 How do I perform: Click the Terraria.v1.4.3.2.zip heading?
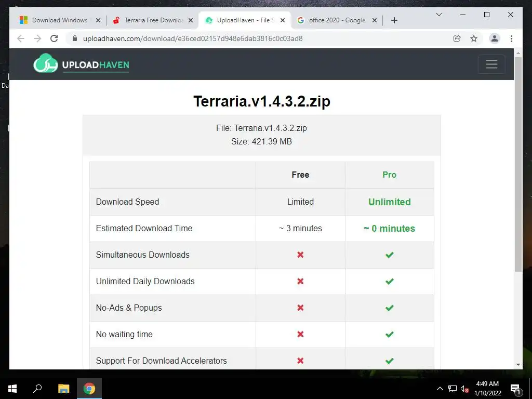pos(262,101)
